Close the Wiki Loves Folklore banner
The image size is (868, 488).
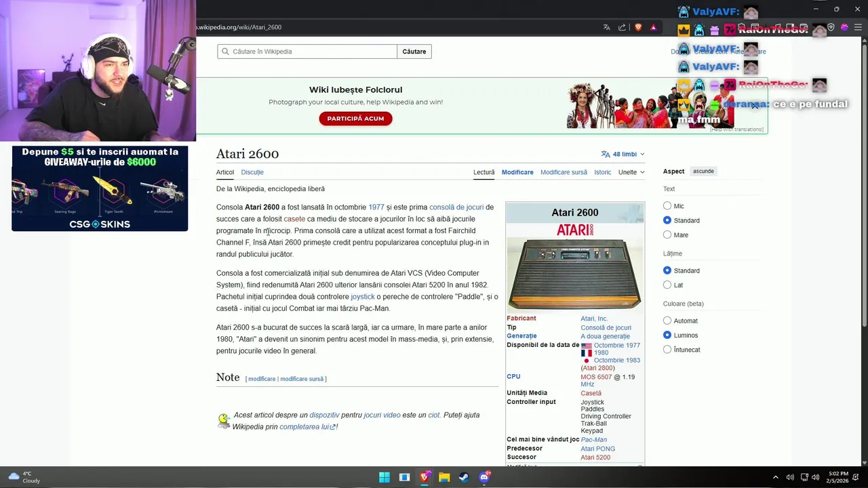coord(755,106)
